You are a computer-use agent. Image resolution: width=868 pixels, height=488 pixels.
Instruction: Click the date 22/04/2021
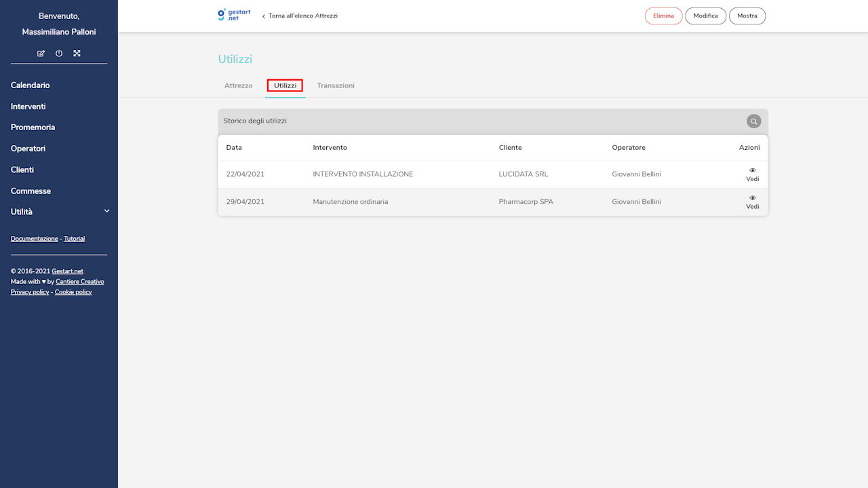point(245,174)
